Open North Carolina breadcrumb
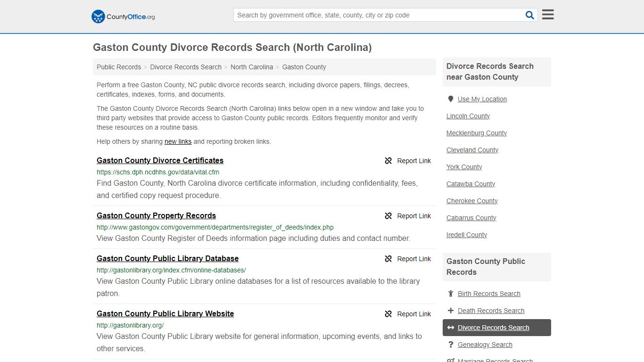The height and width of the screenshot is (362, 644). 252,67
